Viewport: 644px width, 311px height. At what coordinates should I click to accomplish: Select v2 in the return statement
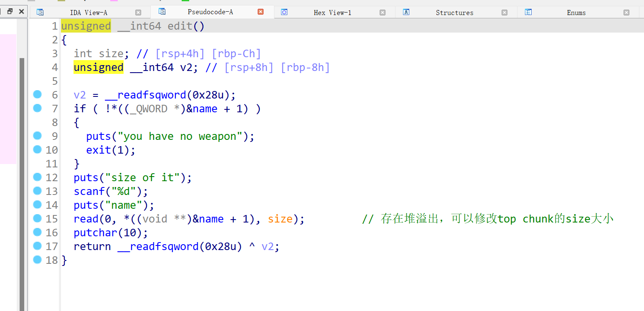click(x=268, y=247)
